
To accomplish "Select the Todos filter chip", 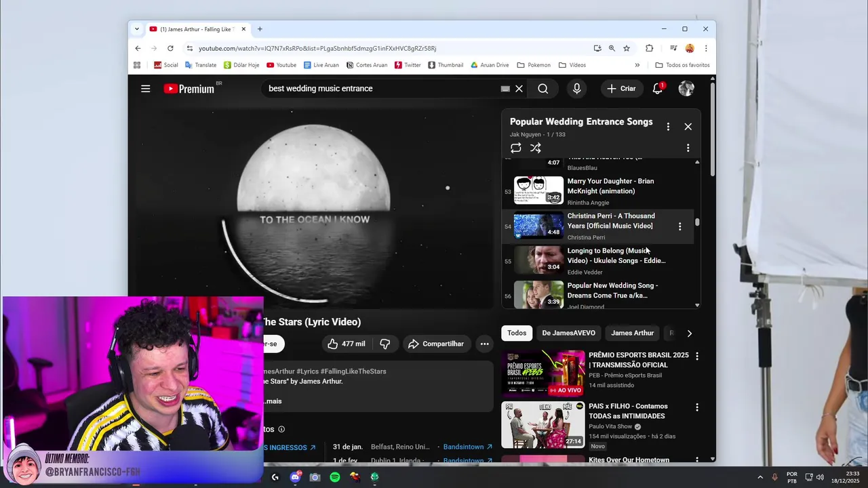I will (517, 333).
